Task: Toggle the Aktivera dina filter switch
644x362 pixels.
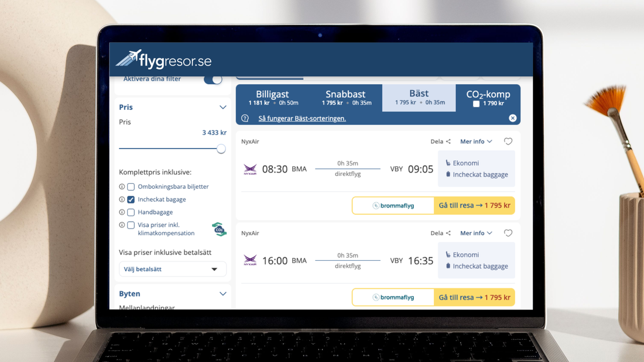Action: (x=213, y=79)
